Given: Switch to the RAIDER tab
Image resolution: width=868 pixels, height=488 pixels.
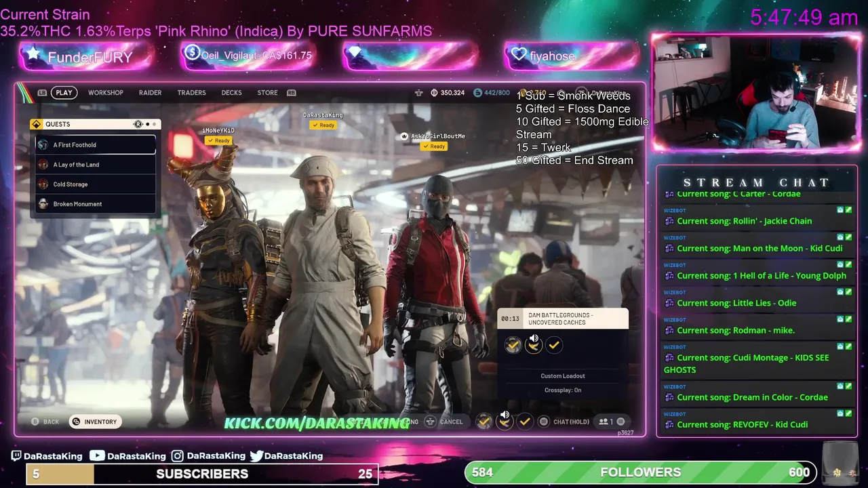Looking at the screenshot, I should click(x=150, y=93).
